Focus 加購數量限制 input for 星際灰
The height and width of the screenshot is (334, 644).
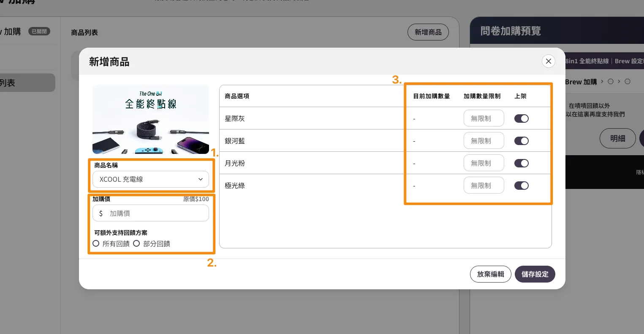[484, 119]
